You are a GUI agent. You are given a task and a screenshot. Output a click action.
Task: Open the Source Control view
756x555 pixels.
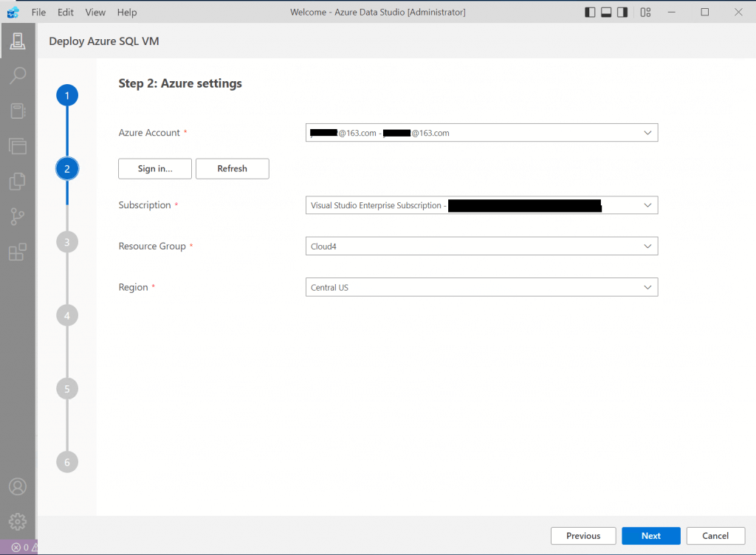tap(18, 216)
